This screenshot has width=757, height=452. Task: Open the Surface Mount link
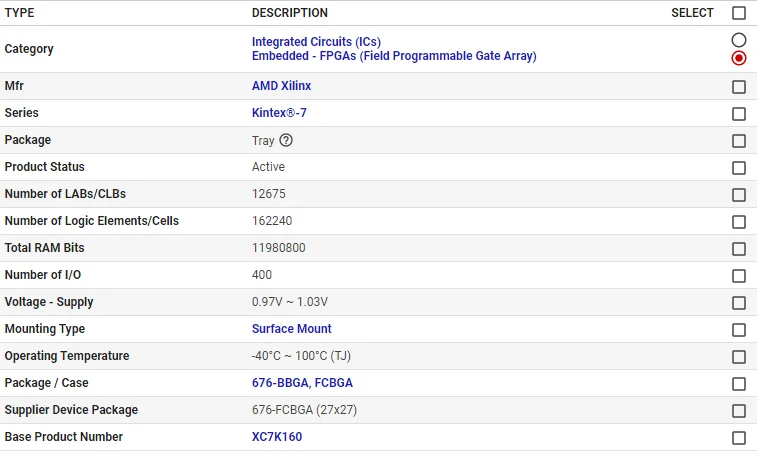click(x=291, y=329)
